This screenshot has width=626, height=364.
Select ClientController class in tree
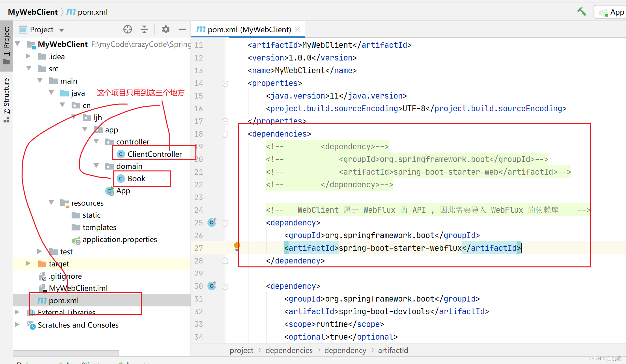tap(149, 154)
